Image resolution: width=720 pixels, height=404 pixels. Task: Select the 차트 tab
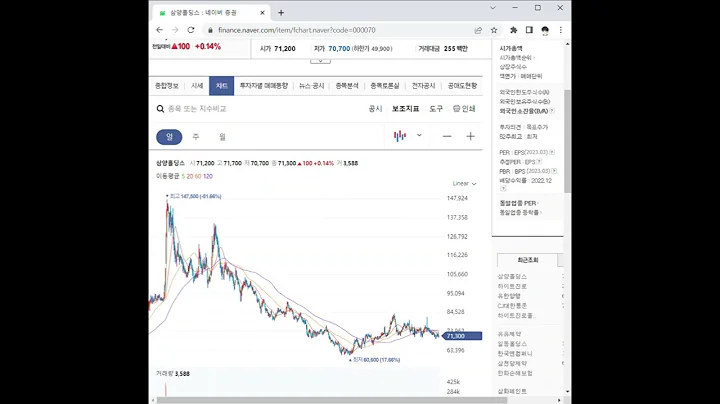click(x=221, y=86)
